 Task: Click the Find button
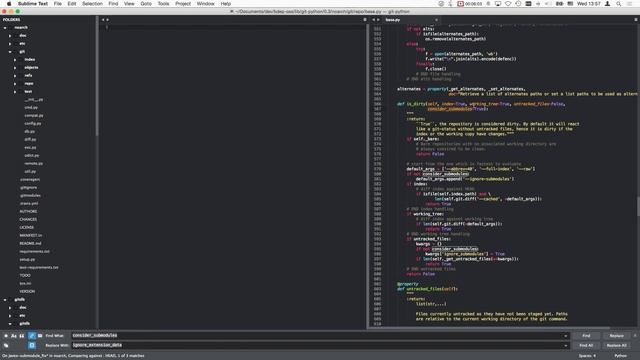click(x=586, y=336)
